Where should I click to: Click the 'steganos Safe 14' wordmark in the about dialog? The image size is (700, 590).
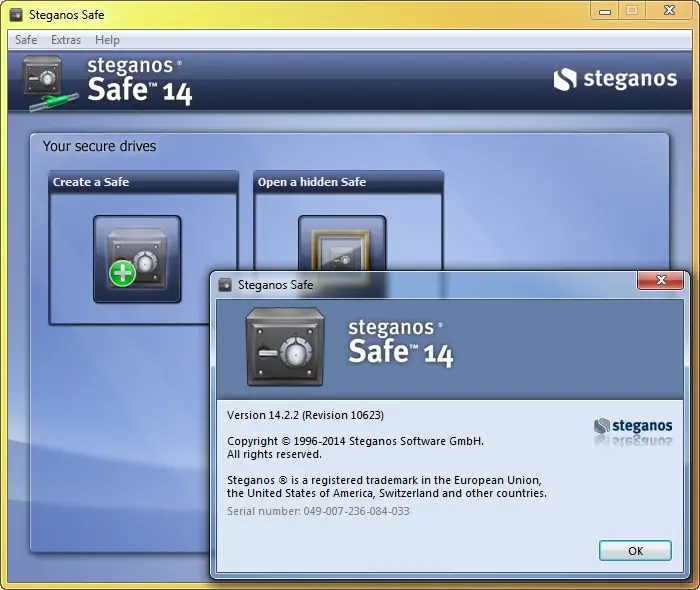click(x=401, y=343)
